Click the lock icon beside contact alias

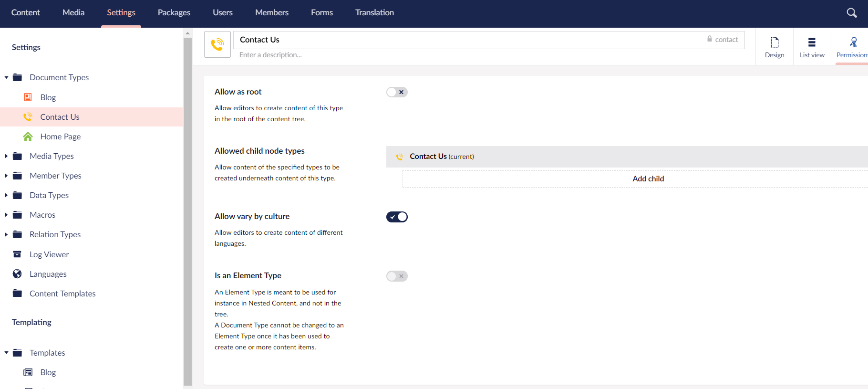pos(710,39)
